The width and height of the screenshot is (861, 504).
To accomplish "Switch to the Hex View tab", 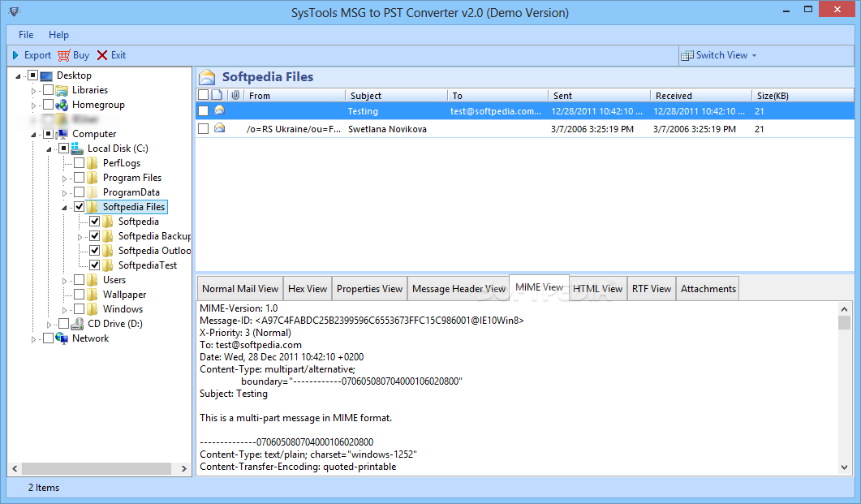I will pos(308,289).
